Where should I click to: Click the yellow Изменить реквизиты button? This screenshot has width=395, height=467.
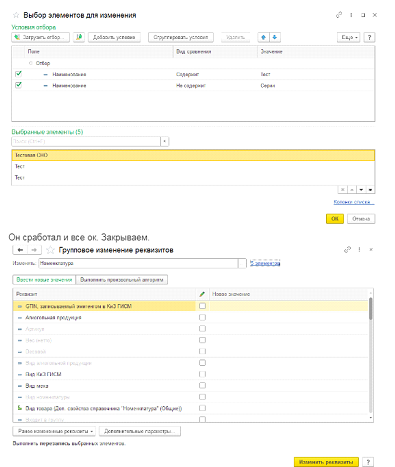point(326,462)
